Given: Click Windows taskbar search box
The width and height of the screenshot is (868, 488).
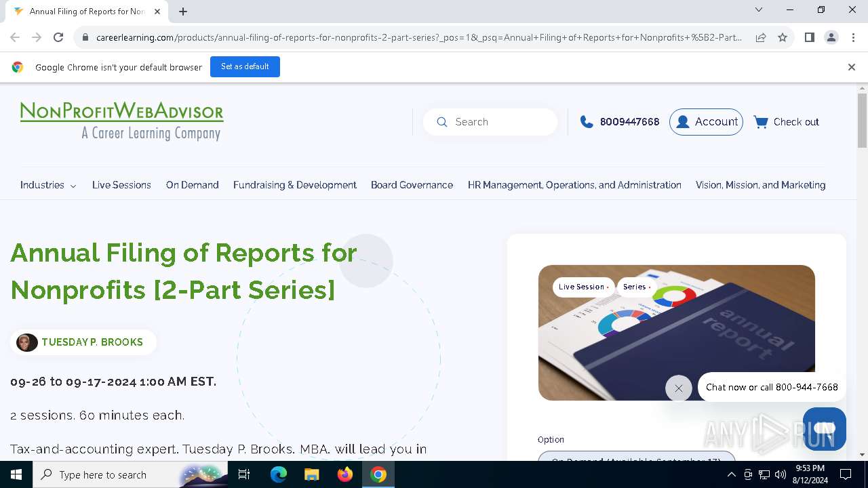Looking at the screenshot, I should [x=129, y=474].
